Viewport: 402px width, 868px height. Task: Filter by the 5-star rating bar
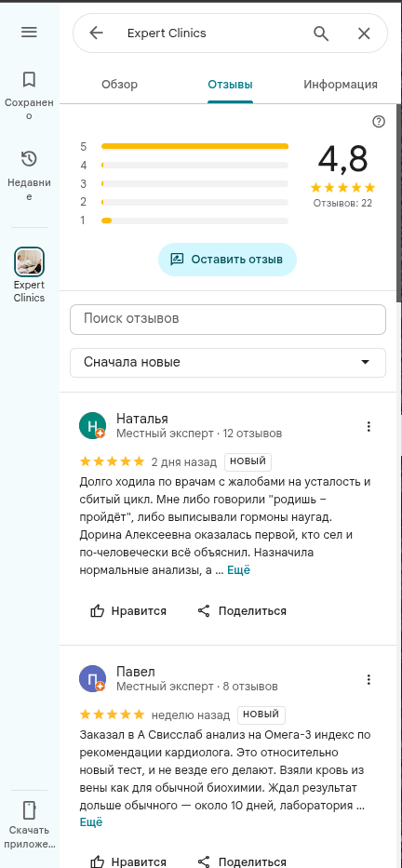tap(194, 147)
